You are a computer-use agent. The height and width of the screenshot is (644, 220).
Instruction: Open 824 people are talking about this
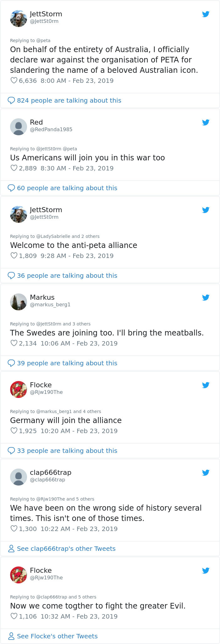(69, 100)
